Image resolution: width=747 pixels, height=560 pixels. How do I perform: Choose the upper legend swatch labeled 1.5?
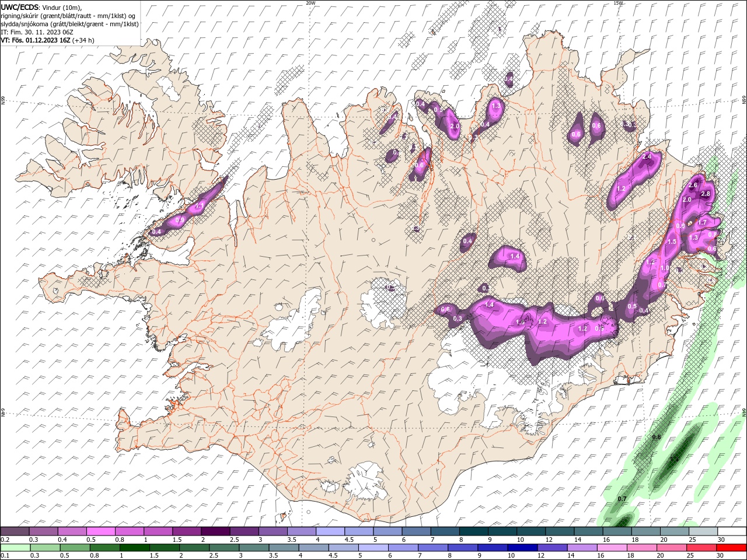pyautogui.click(x=187, y=531)
